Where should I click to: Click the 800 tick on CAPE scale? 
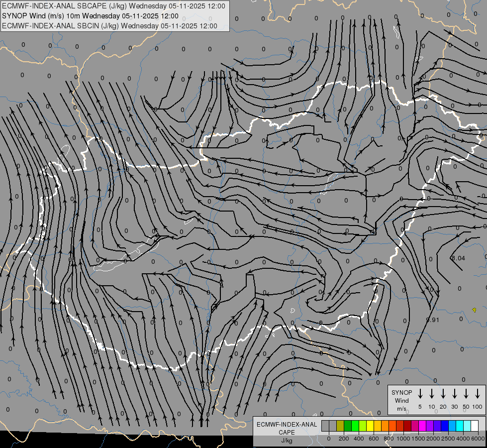pyautogui.click(x=389, y=439)
